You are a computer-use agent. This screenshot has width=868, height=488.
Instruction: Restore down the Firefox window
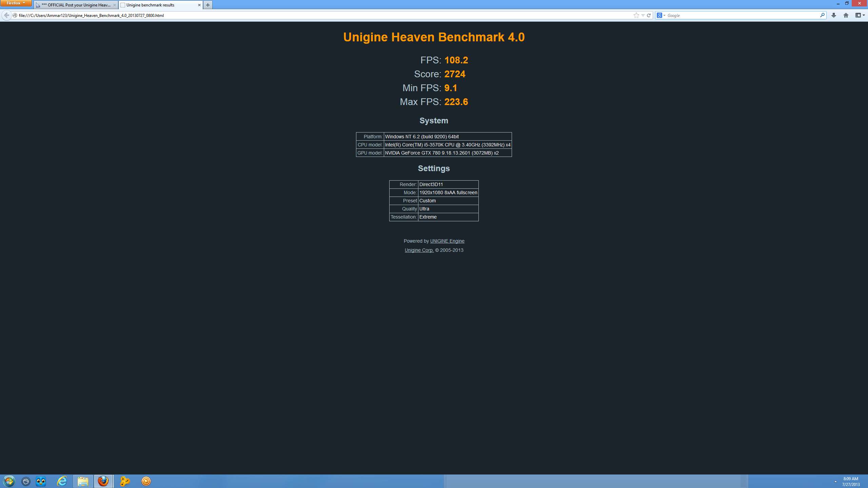point(847,3)
